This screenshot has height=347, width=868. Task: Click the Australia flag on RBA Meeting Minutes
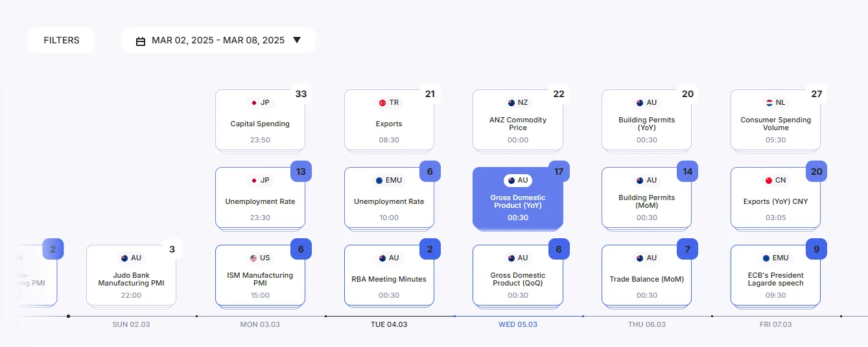[x=382, y=258]
